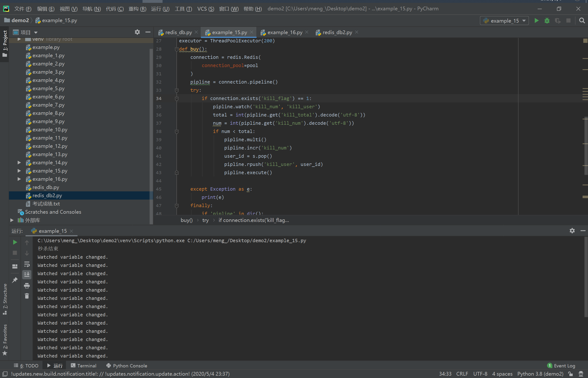Toggle the run panel pin icon

pos(15,280)
